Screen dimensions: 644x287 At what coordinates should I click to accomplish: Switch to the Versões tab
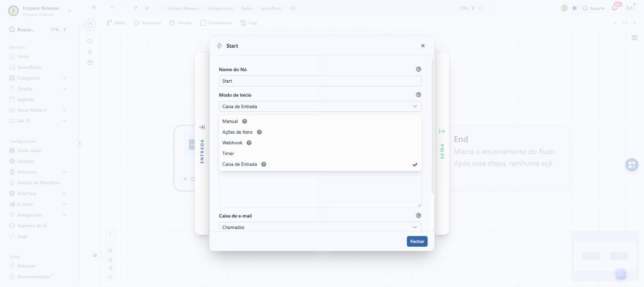180,23
